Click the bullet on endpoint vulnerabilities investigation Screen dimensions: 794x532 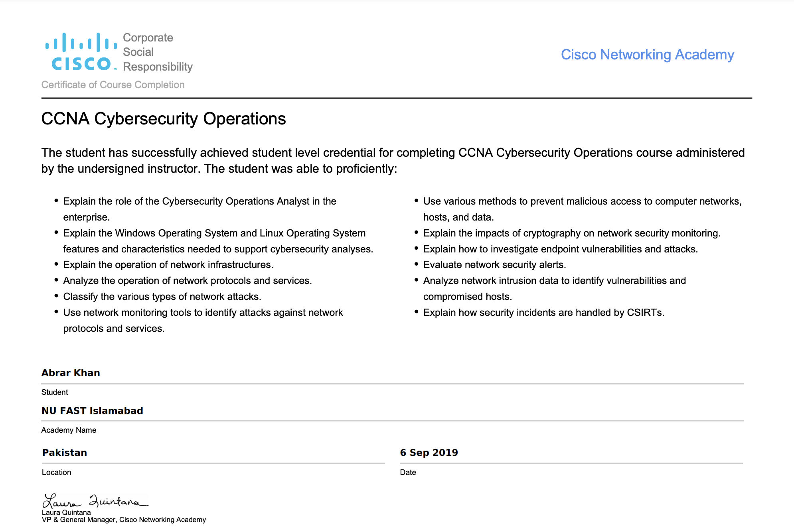pos(560,249)
